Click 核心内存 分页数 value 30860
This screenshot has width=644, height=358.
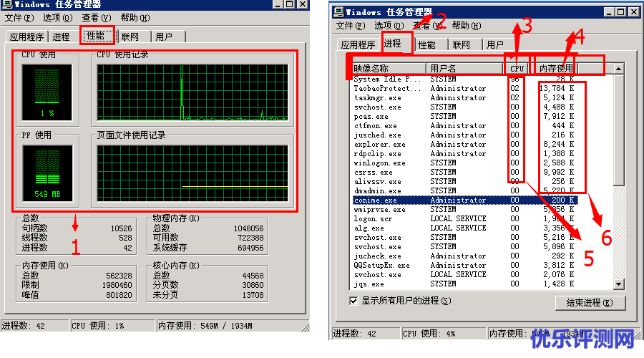pyautogui.click(x=253, y=285)
